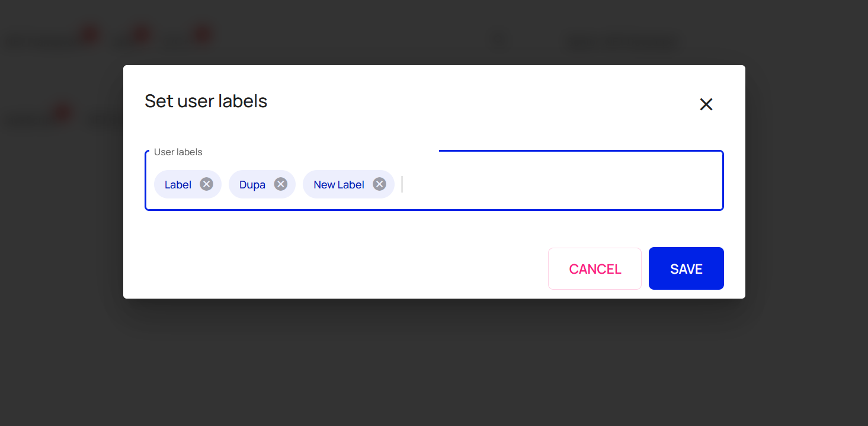This screenshot has height=426, width=868.
Task: Click the "Set user labels" dialog title
Action: (206, 101)
